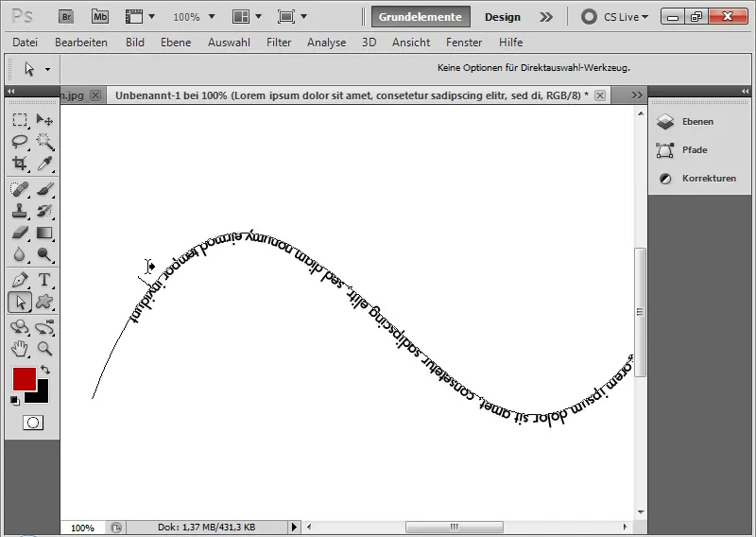Open the Ebene menu
Image resolution: width=756 pixels, height=537 pixels.
click(176, 43)
